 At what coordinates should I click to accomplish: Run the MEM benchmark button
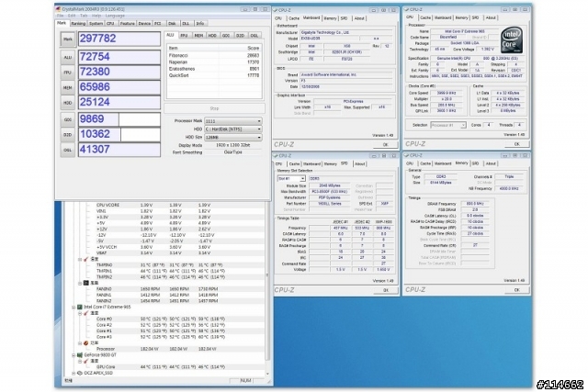point(68,88)
